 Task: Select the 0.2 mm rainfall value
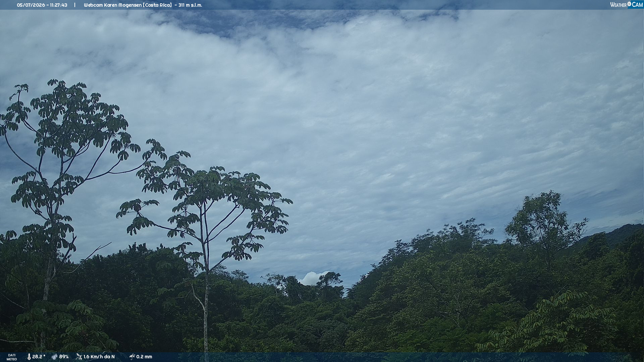pyautogui.click(x=144, y=357)
